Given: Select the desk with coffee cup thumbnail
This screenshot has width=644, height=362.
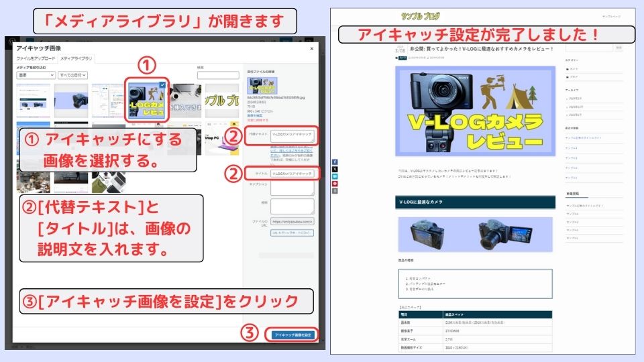Looking at the screenshot, I should [185, 101].
